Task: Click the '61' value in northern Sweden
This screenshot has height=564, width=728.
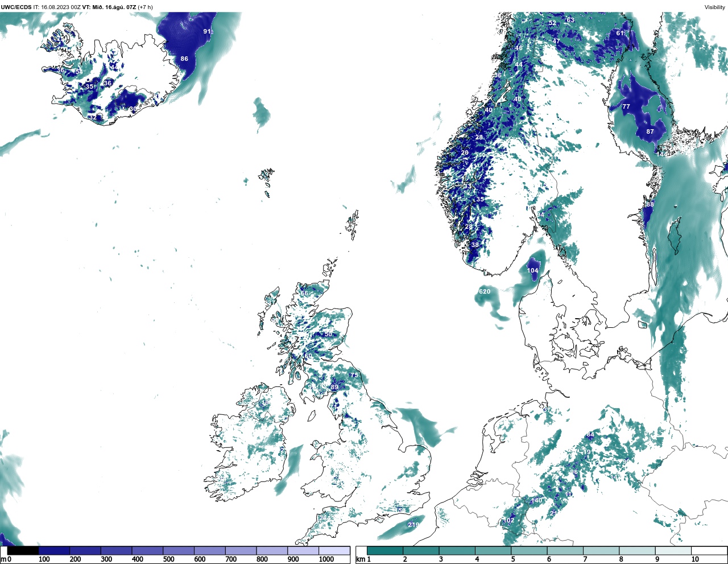Action: 620,33
